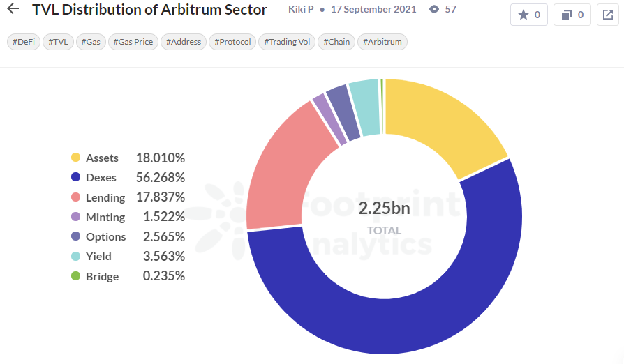Image resolution: width=624 pixels, height=364 pixels.
Task: Open chart in new window icon
Action: [x=608, y=15]
